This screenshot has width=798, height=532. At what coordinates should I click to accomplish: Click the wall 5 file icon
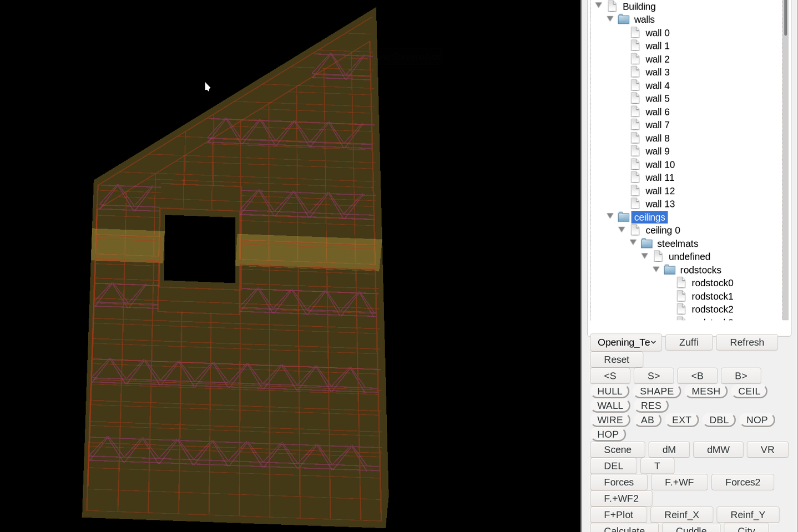[635, 98]
